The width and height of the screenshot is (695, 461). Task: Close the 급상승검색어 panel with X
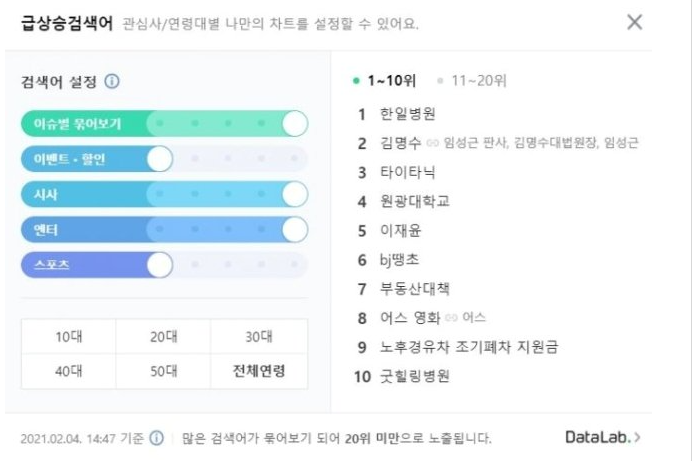point(634,22)
